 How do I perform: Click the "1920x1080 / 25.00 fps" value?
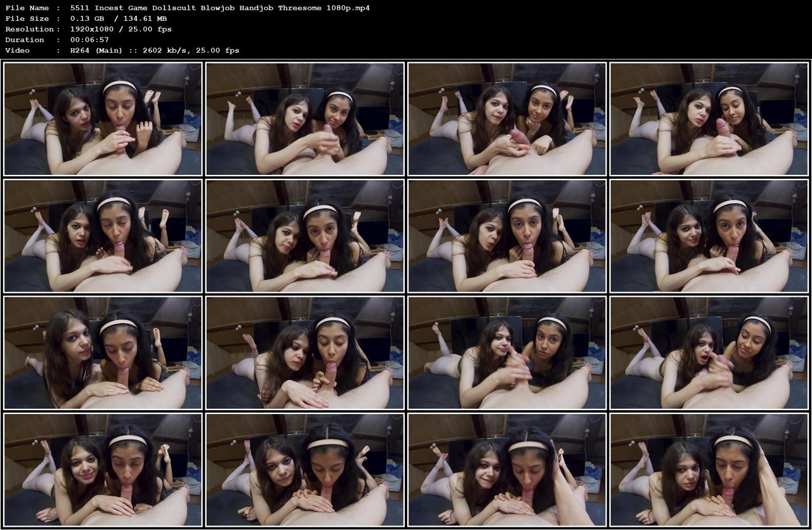point(121,29)
